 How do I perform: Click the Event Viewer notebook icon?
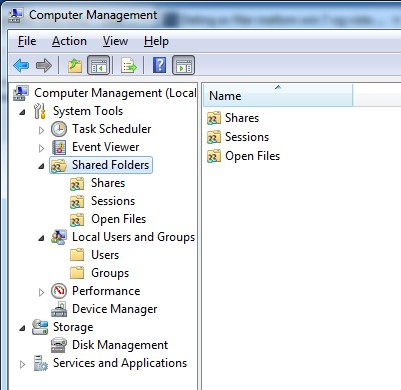click(59, 147)
